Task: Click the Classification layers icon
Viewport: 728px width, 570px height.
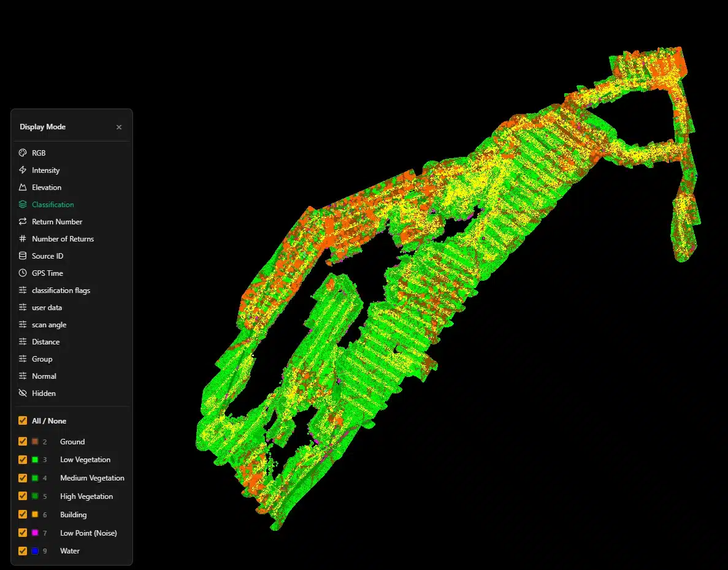Action: click(22, 204)
